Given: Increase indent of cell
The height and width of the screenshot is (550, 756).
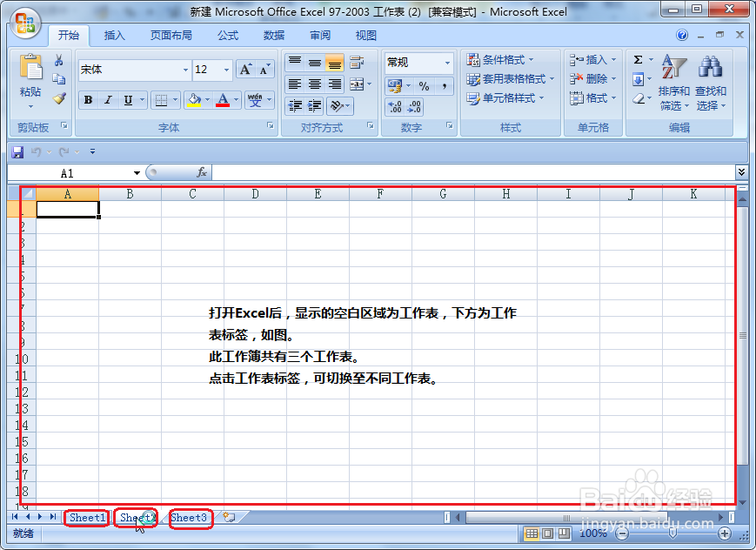Looking at the screenshot, I should coord(314,105).
